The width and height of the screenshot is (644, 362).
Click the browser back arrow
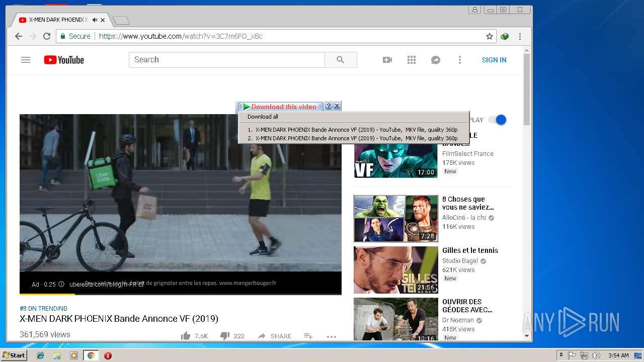[x=19, y=36]
